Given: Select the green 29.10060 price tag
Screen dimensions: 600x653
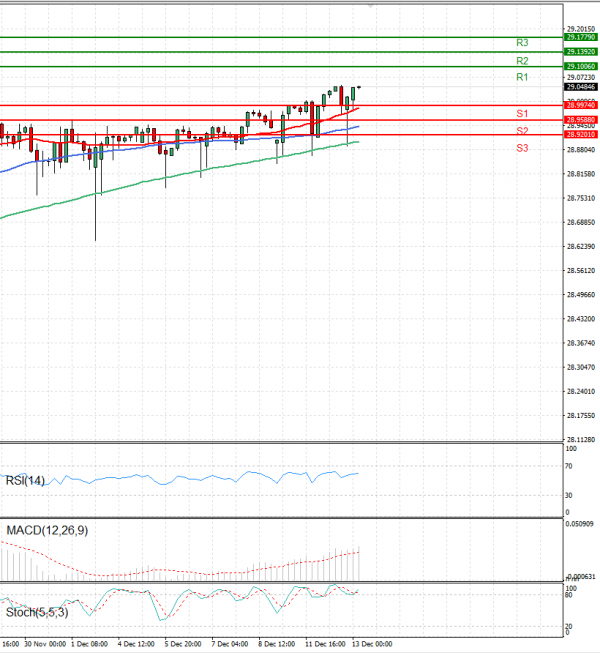Looking at the screenshot, I should (x=581, y=67).
